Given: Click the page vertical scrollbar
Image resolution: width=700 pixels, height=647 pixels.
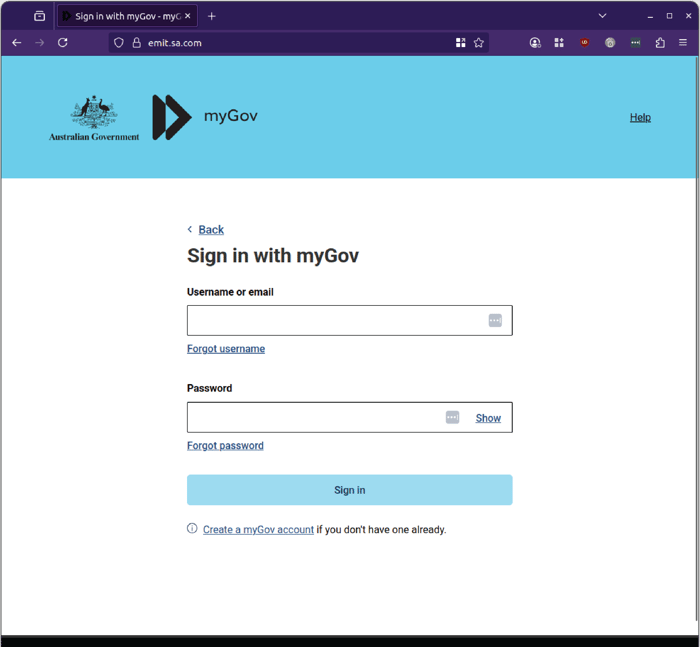Looking at the screenshot, I should tap(697, 339).
